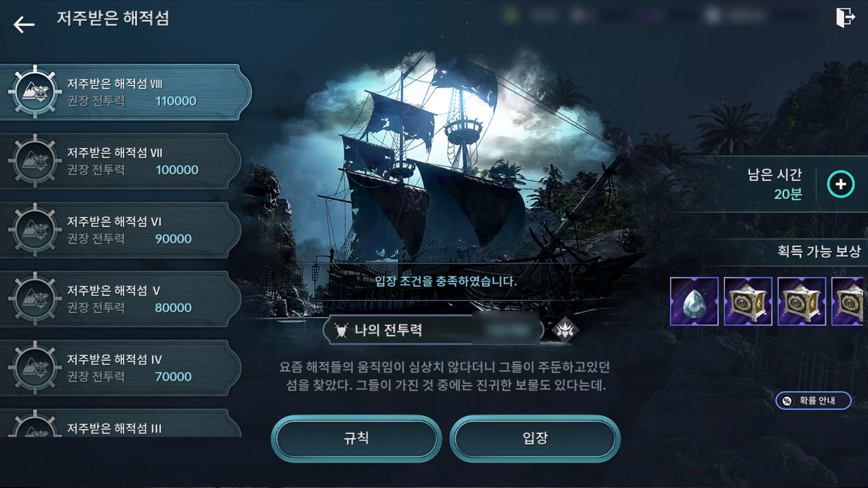This screenshot has height=488, width=868.
Task: Click the 확률 안내 percent button
Action: [813, 400]
